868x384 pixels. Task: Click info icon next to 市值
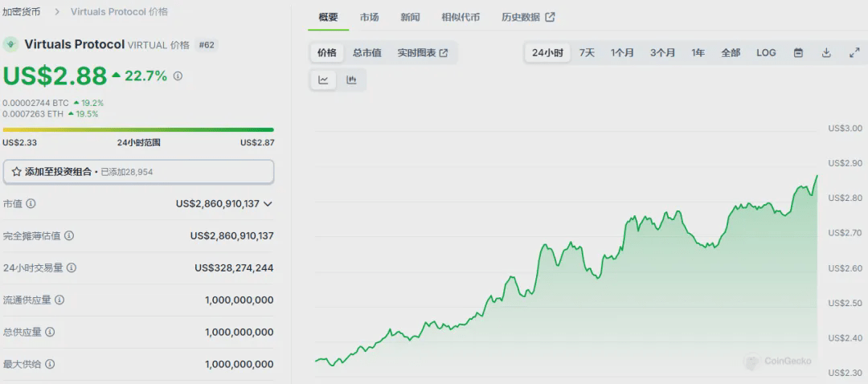point(31,203)
